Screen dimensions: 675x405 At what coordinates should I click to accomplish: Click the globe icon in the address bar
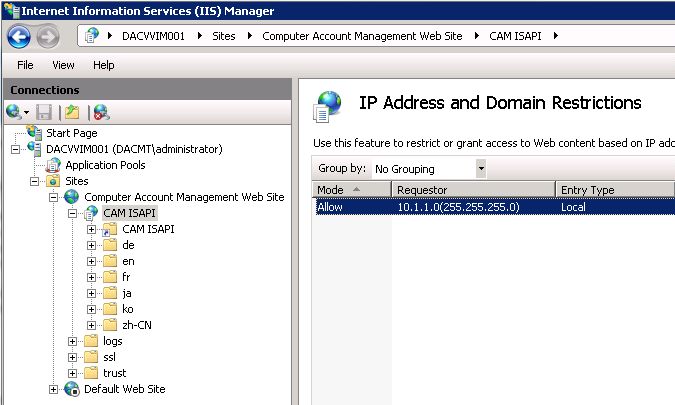(x=92, y=36)
